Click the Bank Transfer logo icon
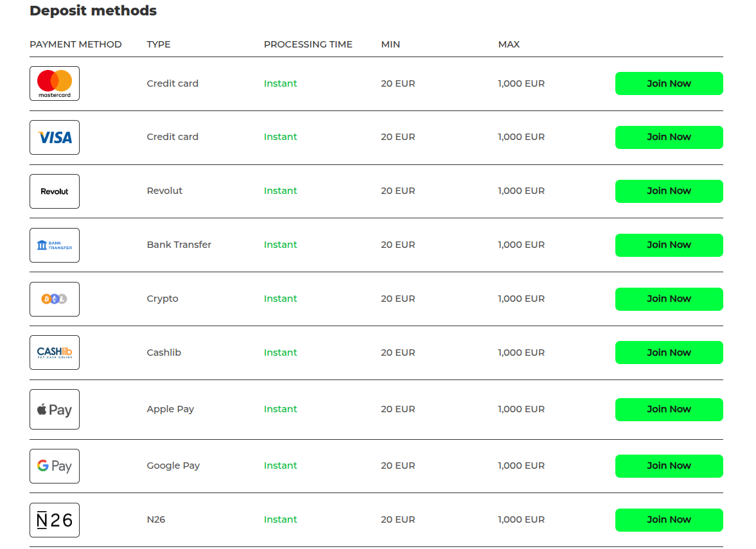This screenshot has height=549, width=756. click(55, 245)
